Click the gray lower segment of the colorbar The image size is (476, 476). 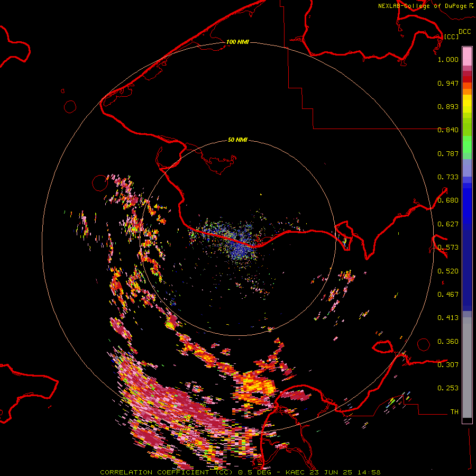click(x=467, y=368)
